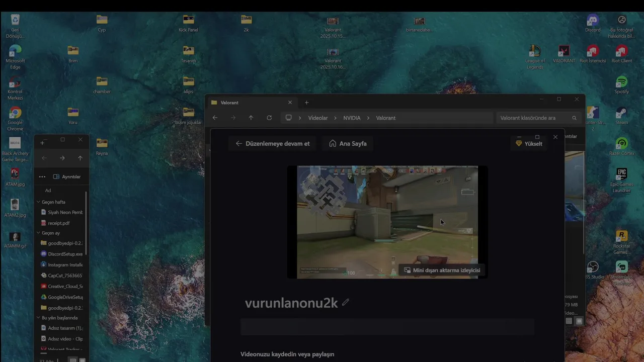Image resolution: width=644 pixels, height=362 pixels.
Task: Switch to the Valorant tab in File Explorer
Action: coord(252,103)
